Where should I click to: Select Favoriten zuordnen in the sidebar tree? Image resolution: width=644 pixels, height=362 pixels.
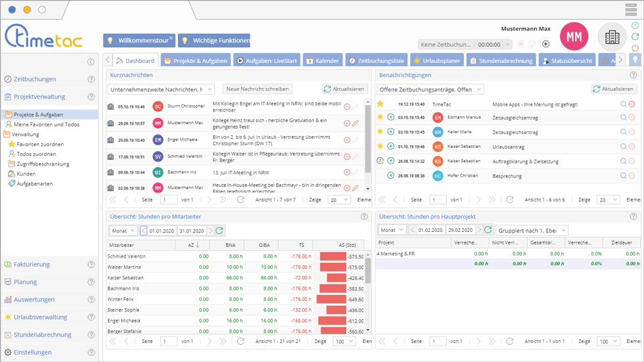point(40,144)
